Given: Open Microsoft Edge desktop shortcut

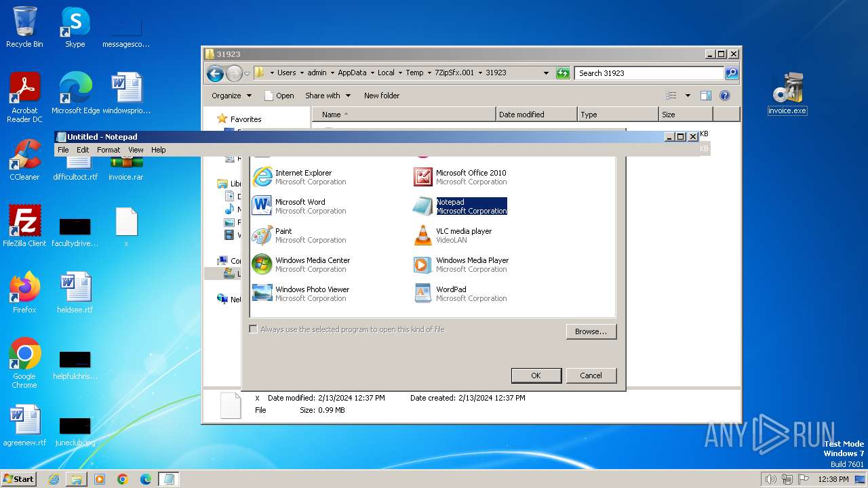Looking at the screenshot, I should pyautogui.click(x=75, y=94).
